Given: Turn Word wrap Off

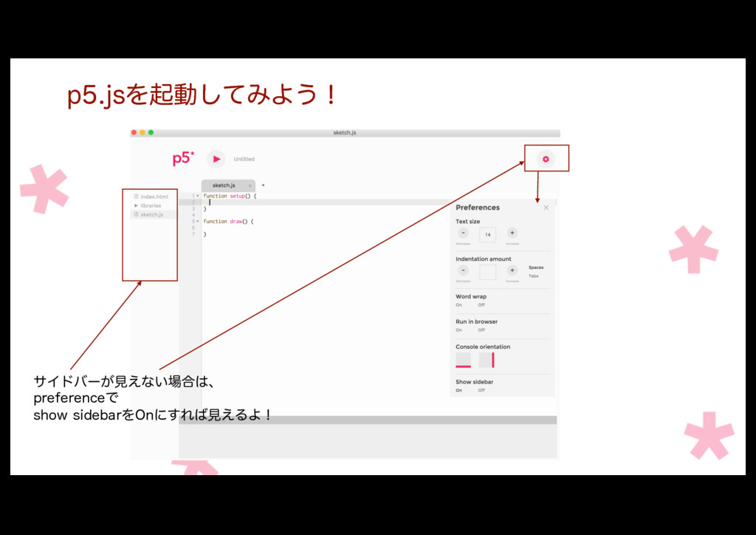Looking at the screenshot, I should (481, 305).
